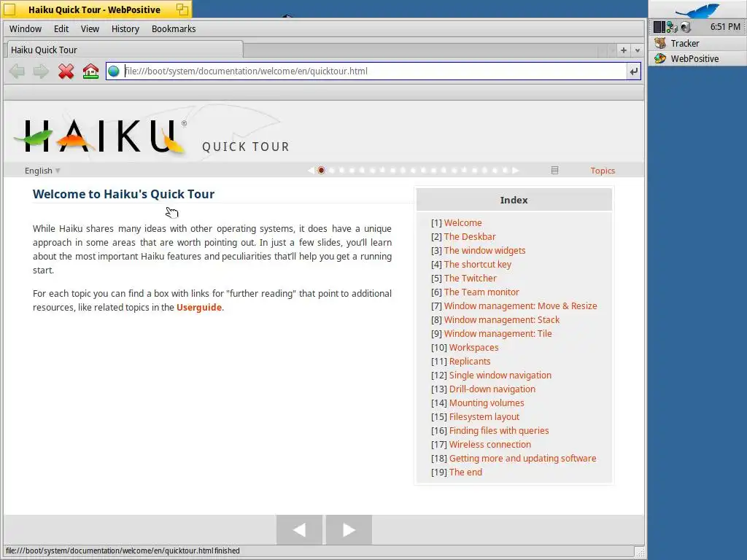Show the tab list dropdown arrow
The width and height of the screenshot is (747, 560).
(x=637, y=50)
